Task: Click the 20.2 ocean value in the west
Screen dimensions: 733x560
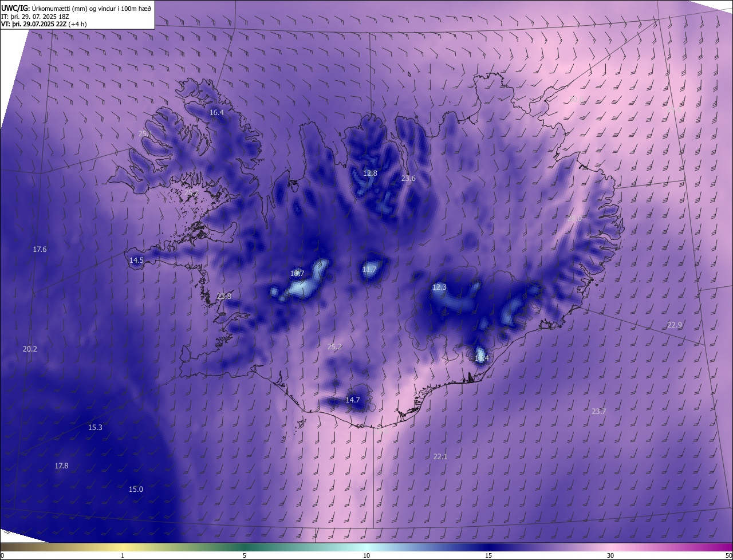Action: (x=30, y=349)
